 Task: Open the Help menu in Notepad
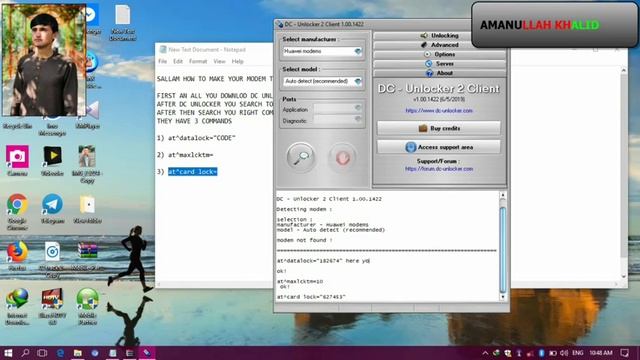238,61
